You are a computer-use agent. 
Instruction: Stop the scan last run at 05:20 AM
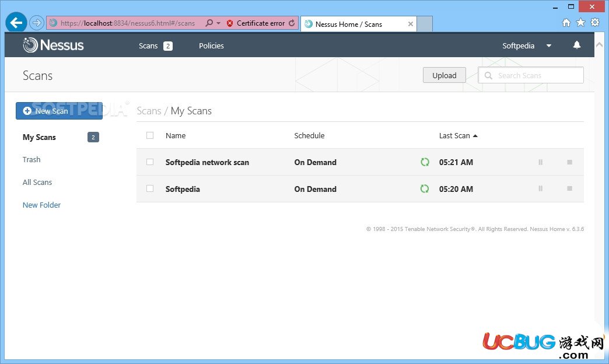click(x=569, y=189)
